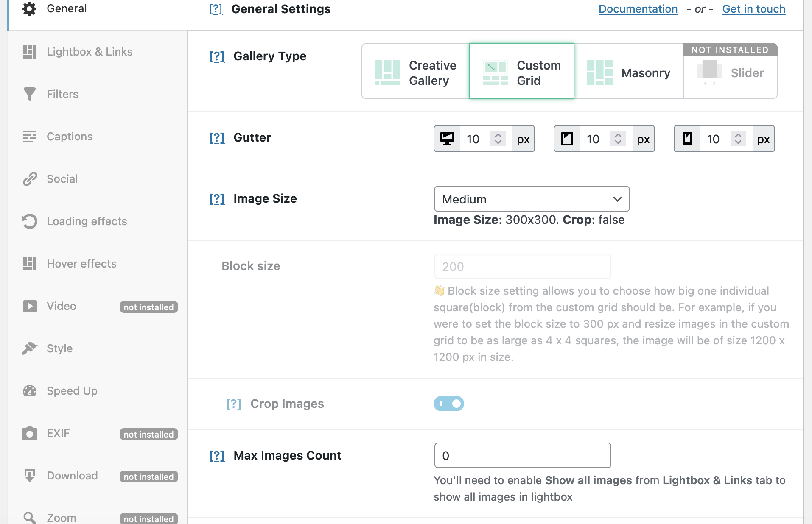
Task: Open the Style tab
Action: point(98,348)
